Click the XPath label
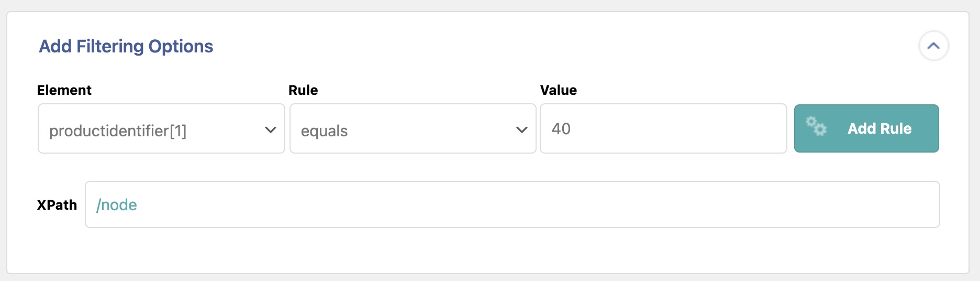The width and height of the screenshot is (980, 281). 57,205
